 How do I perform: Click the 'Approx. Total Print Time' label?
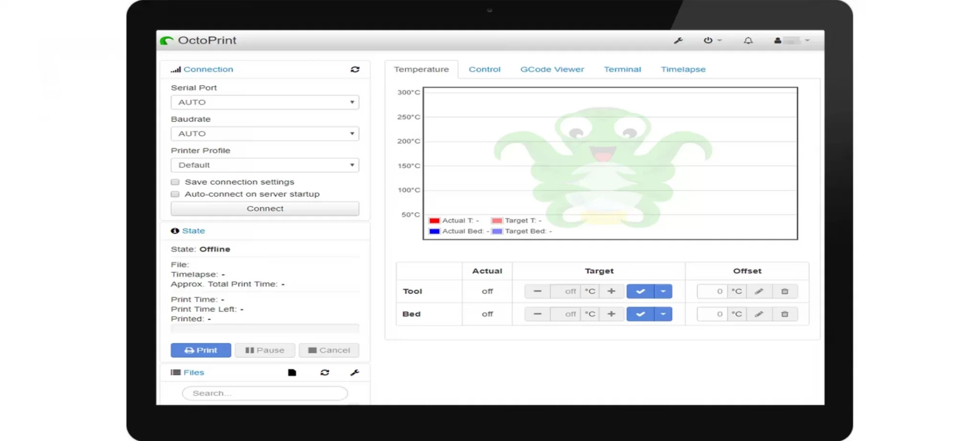[x=224, y=284]
